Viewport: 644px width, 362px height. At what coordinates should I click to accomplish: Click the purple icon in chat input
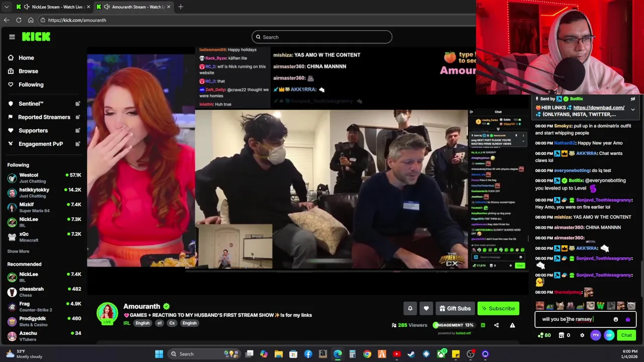point(627,319)
